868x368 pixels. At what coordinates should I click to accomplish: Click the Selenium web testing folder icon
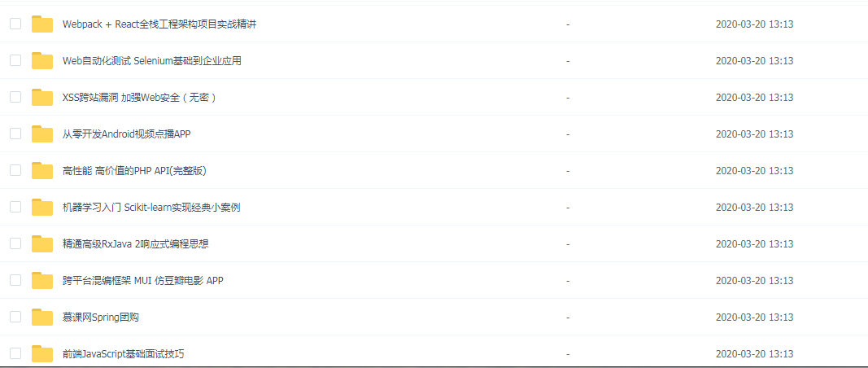tap(42, 60)
